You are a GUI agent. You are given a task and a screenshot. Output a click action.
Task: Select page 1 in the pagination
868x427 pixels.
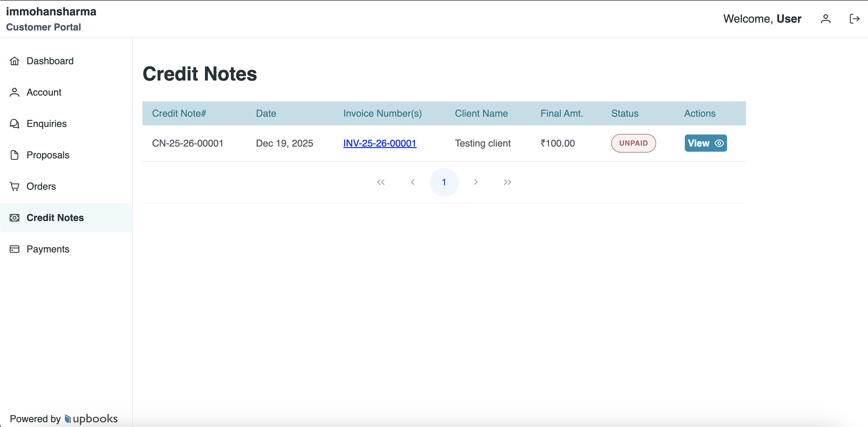[444, 182]
